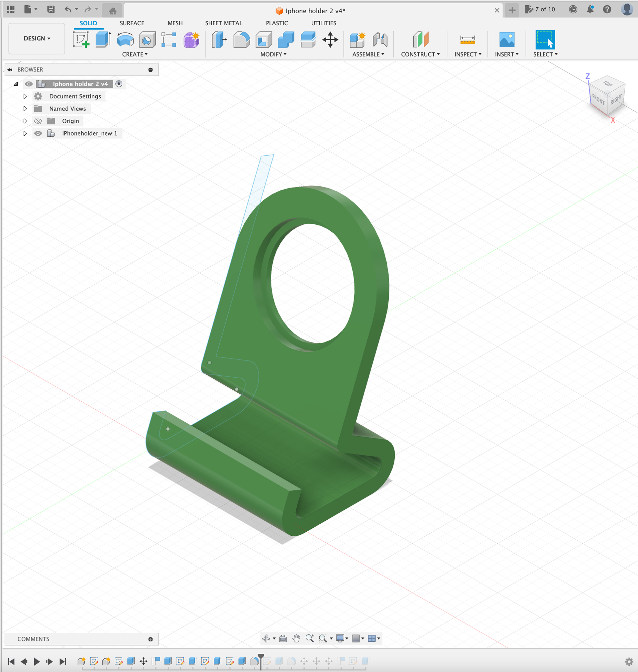Open the Job Status clock icon
This screenshot has width=638, height=672.
573,10
